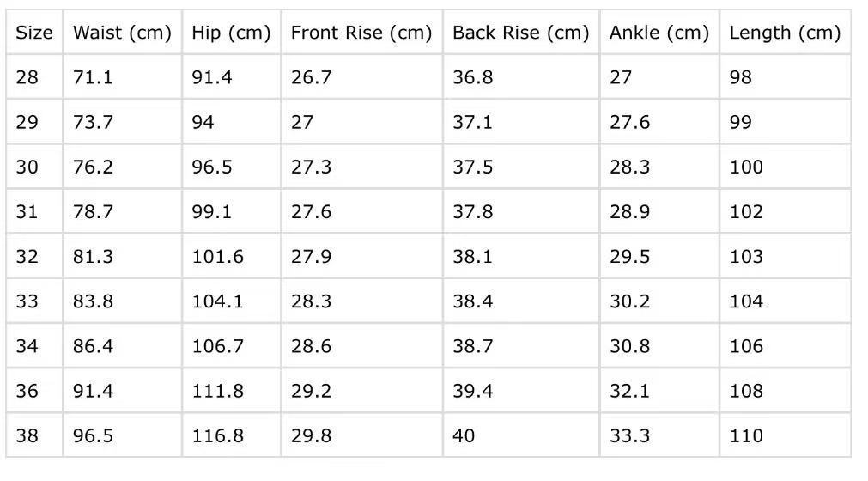Click waist value 76.2
This screenshot has height=481, width=868.
pos(93,167)
